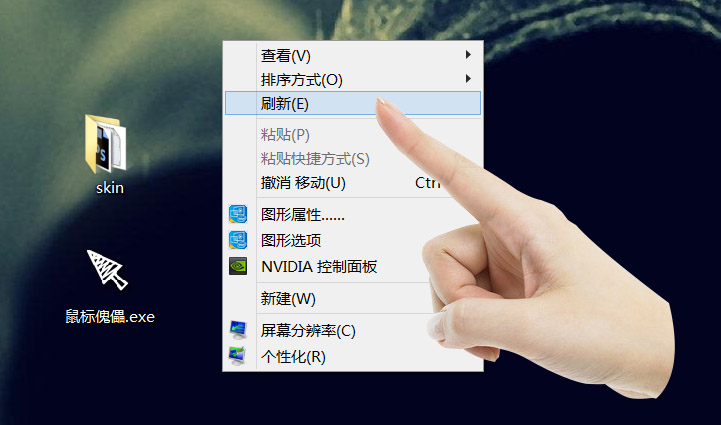
Task: Click the NVIDIA logo icon in menu
Action: pos(238,266)
